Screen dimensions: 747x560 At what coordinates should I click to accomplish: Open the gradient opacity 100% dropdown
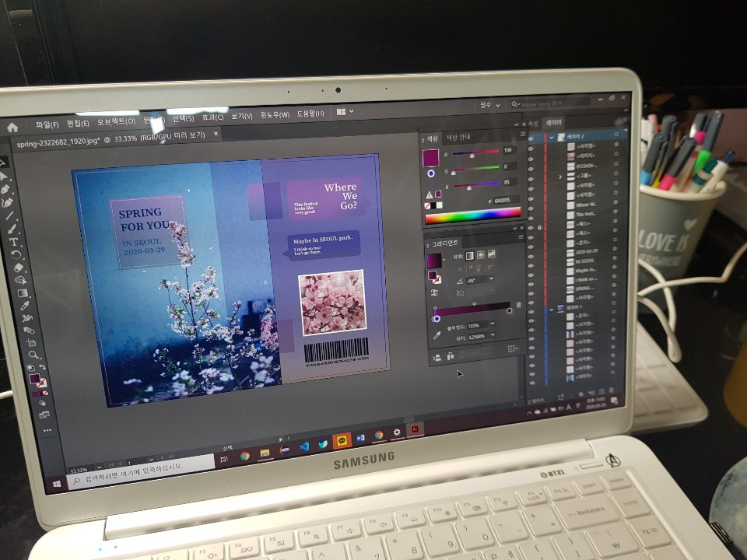point(493,324)
